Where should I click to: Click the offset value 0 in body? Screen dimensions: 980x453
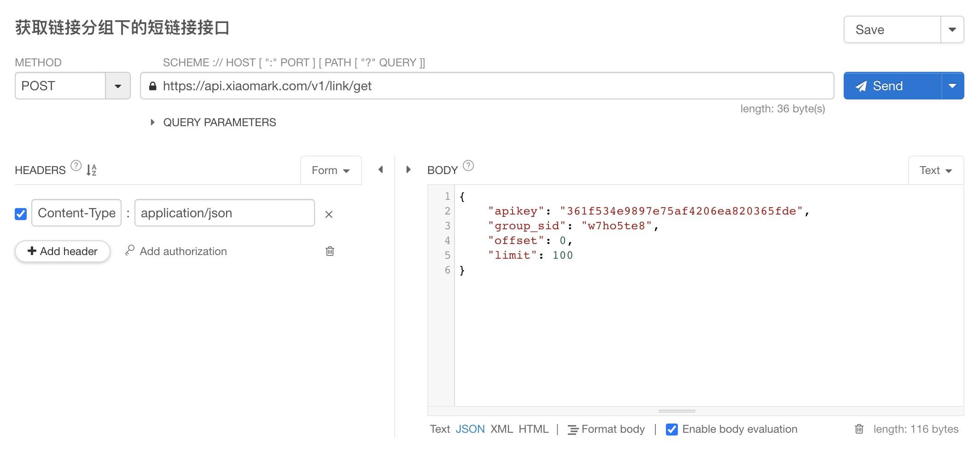[x=563, y=240]
